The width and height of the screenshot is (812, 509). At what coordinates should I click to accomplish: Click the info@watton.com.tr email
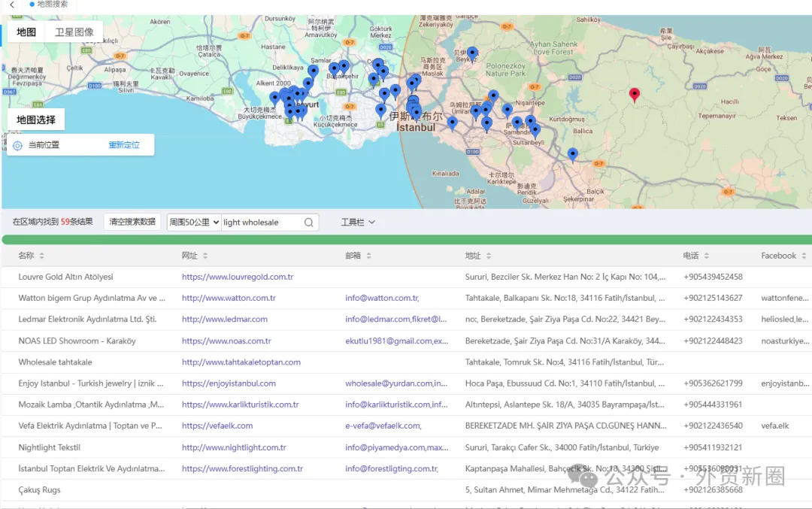coord(382,298)
